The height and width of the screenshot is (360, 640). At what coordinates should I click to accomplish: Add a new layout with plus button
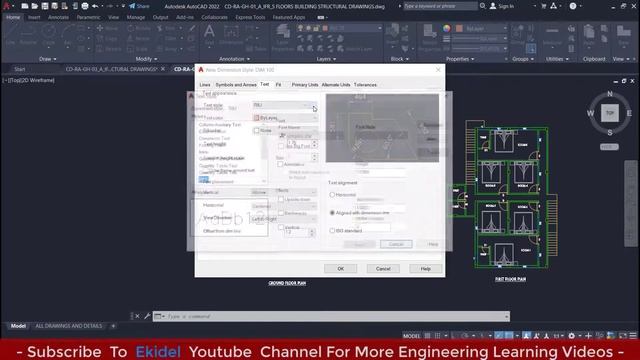pyautogui.click(x=113, y=326)
